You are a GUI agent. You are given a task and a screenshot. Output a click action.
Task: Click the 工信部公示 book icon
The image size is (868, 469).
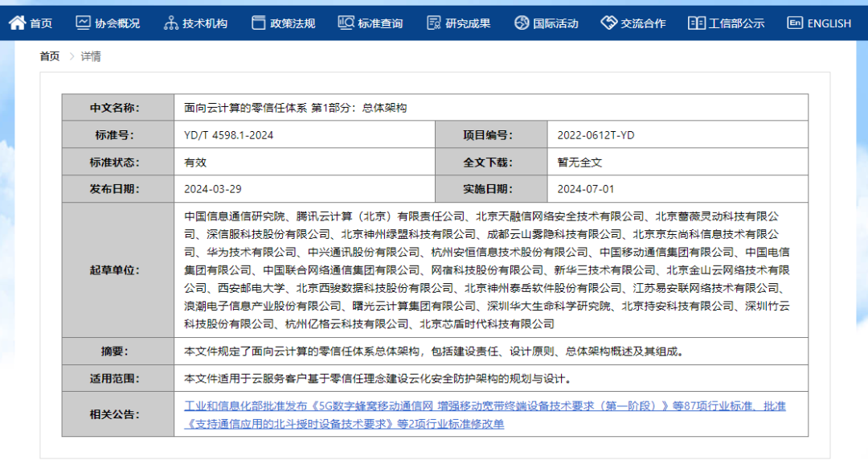(x=696, y=23)
